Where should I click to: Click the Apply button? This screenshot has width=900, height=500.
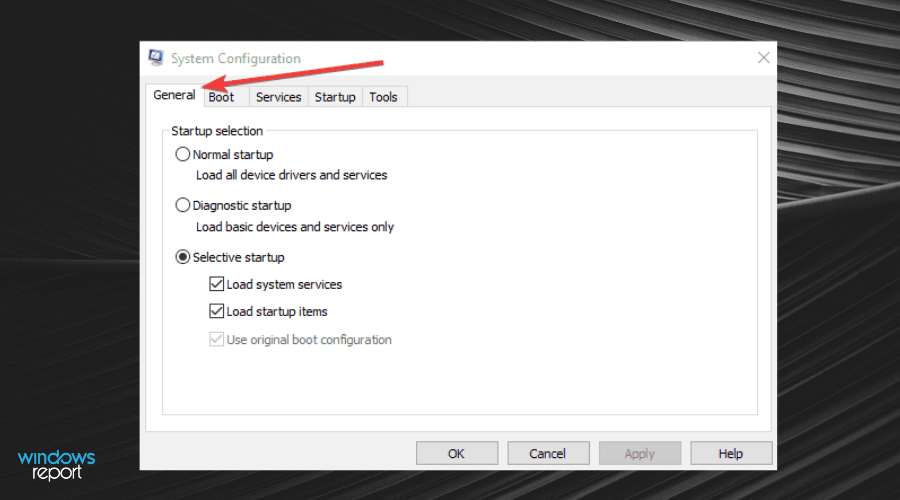(x=640, y=454)
